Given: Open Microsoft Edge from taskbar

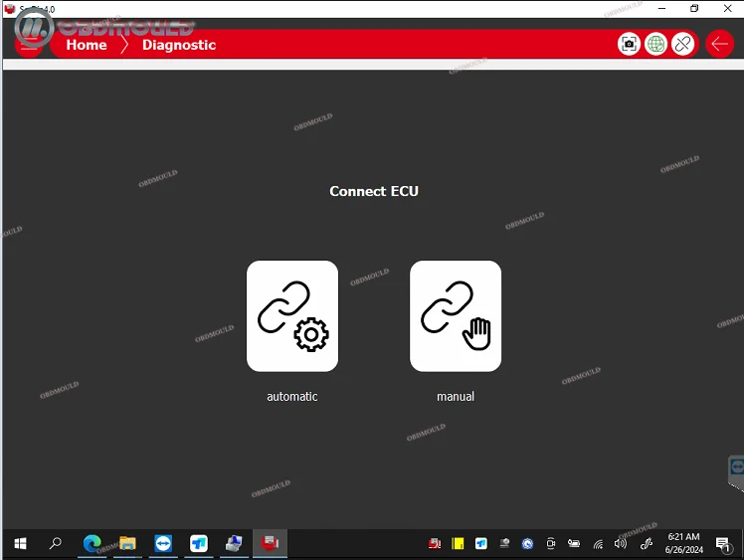Looking at the screenshot, I should [92, 543].
